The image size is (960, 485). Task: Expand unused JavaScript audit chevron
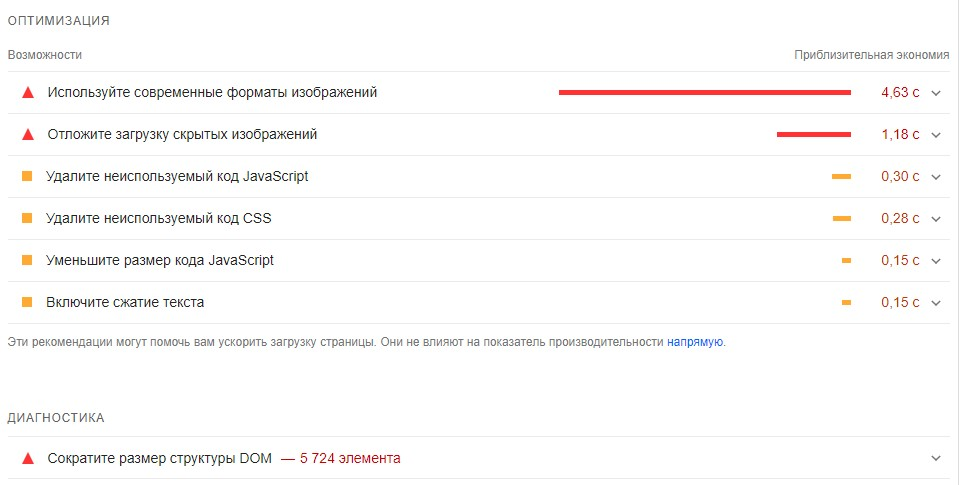(936, 177)
